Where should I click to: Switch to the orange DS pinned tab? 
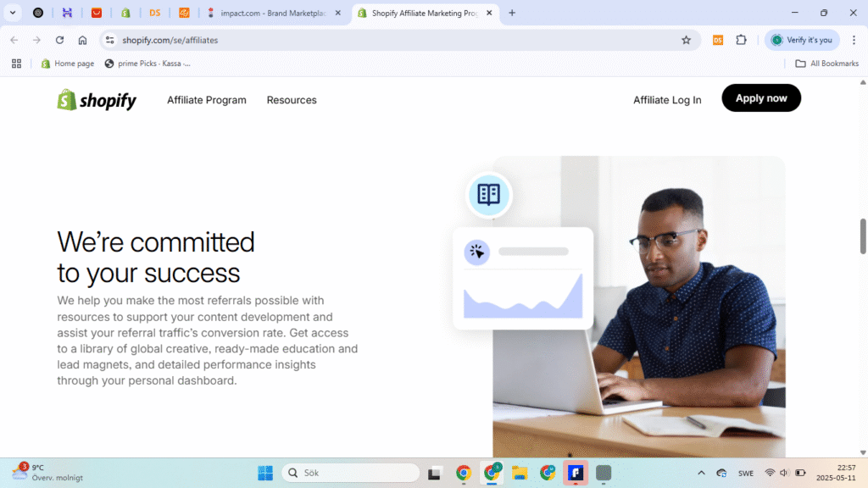(x=155, y=13)
